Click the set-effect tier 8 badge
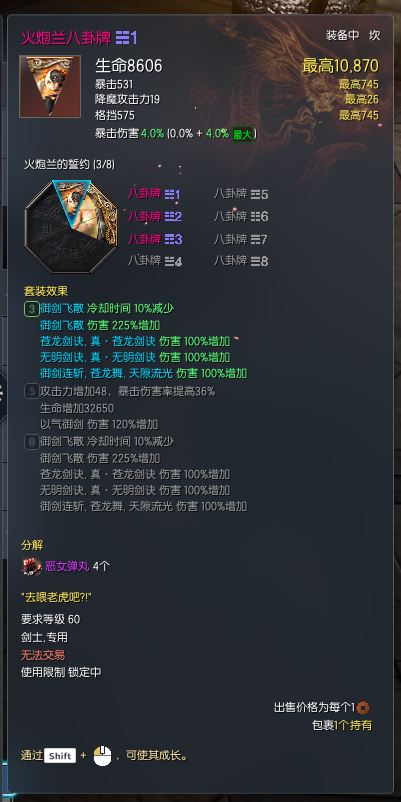This screenshot has width=401, height=802. (32, 441)
